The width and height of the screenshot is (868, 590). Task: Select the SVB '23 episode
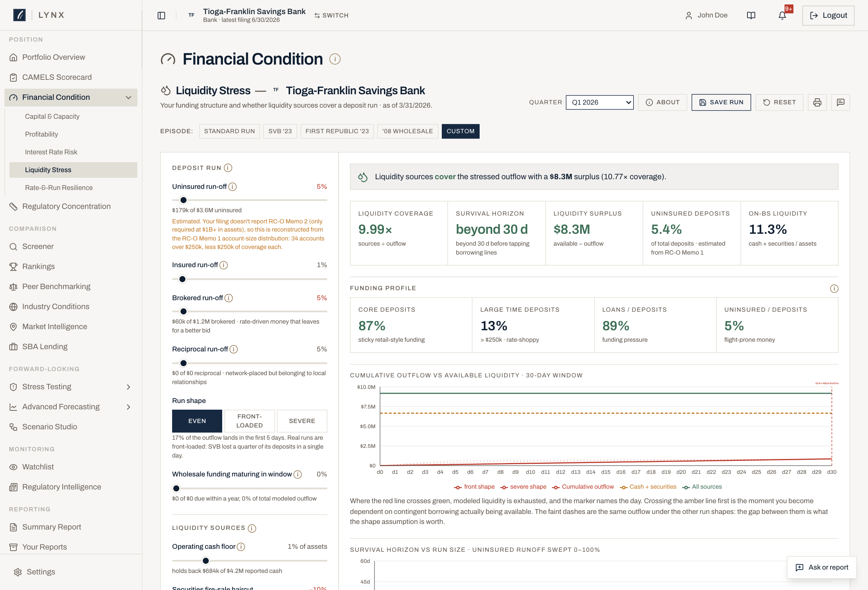[280, 131]
